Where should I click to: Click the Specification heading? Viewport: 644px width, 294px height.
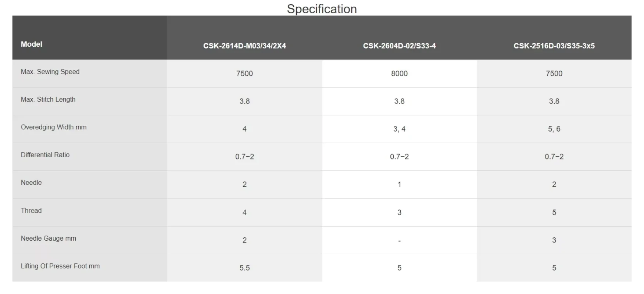tap(322, 8)
